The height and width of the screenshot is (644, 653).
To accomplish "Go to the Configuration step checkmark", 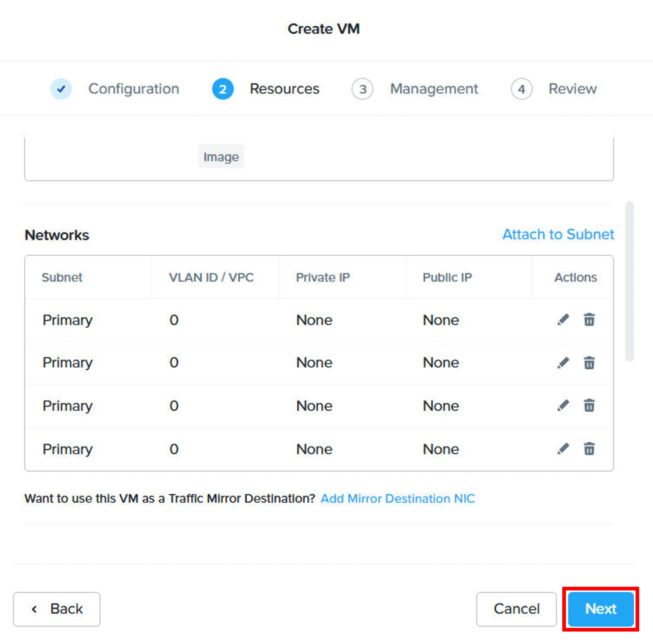I will click(61, 89).
